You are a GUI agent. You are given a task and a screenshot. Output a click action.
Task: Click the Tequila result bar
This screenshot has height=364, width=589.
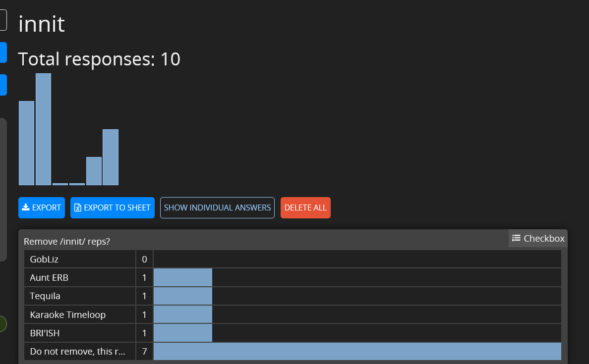(x=182, y=296)
